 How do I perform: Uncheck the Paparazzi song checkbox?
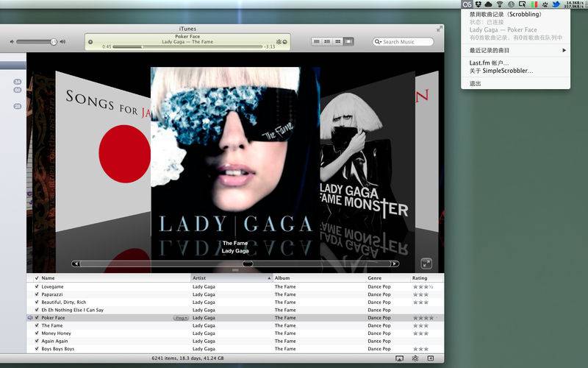pos(37,294)
